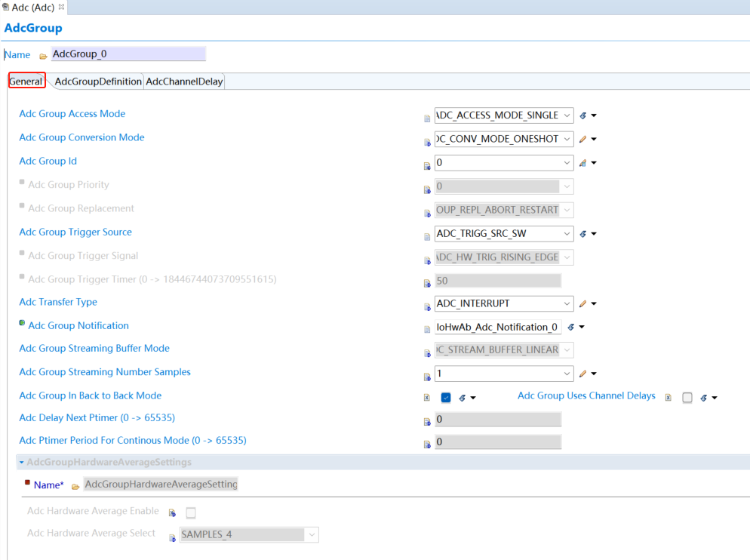
Task: Click pencil icon beside Adc Group Conversion Mode
Action: (582, 140)
